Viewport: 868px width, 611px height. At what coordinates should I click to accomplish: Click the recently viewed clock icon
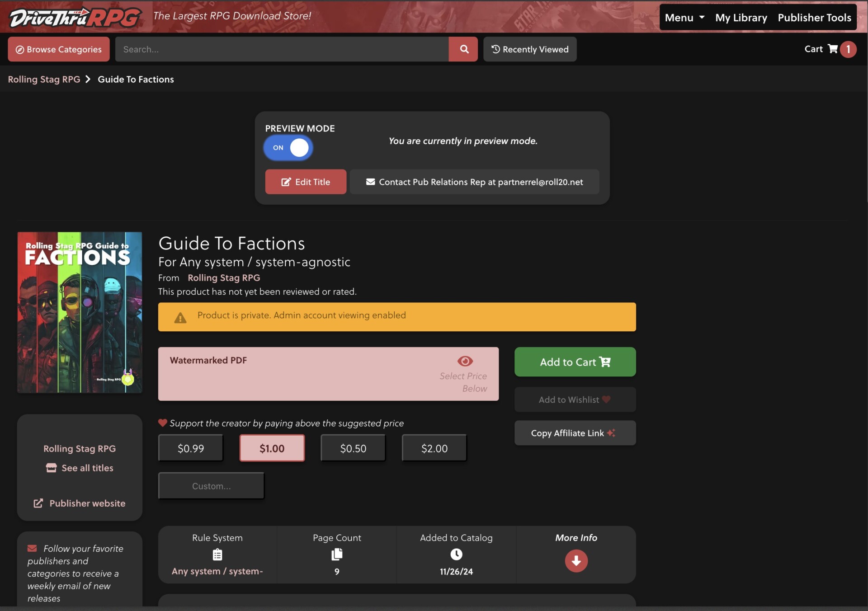click(495, 49)
